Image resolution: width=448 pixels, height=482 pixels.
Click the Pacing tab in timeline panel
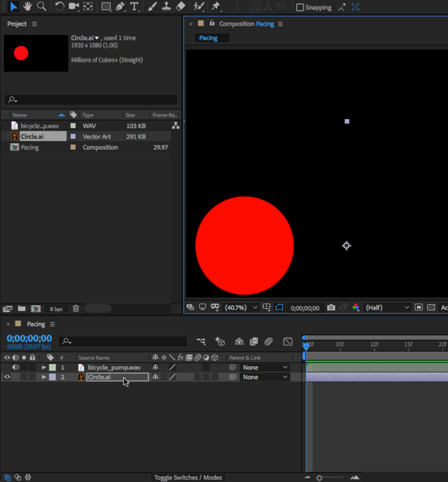(x=36, y=325)
